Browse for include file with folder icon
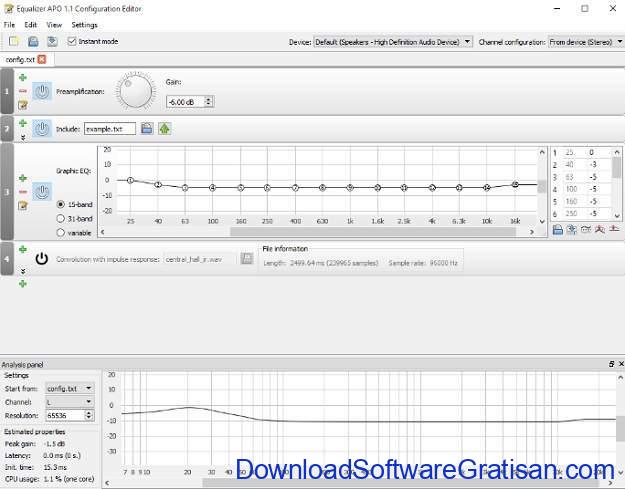The width and height of the screenshot is (625, 489). tap(147, 128)
